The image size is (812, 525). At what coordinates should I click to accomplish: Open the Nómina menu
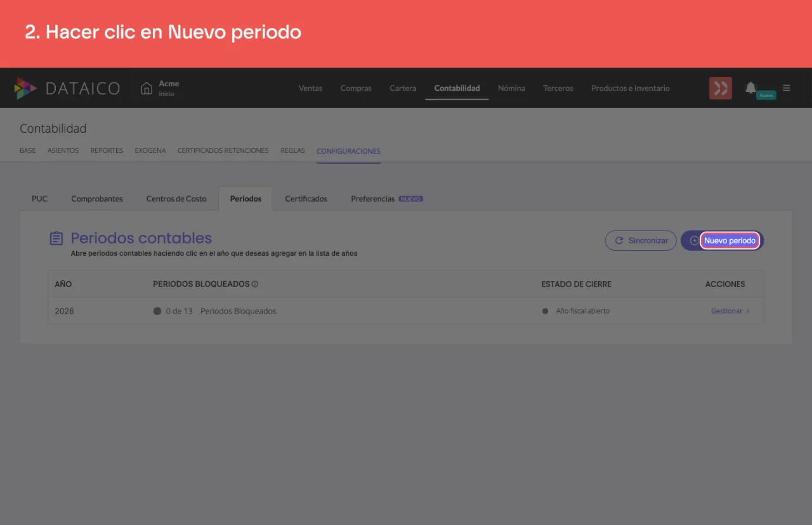point(511,88)
